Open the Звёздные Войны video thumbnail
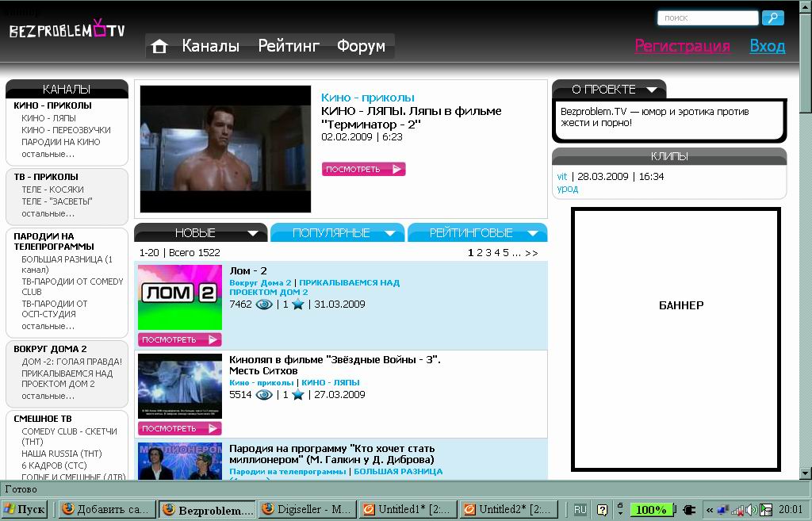812x521 pixels. tap(180, 386)
